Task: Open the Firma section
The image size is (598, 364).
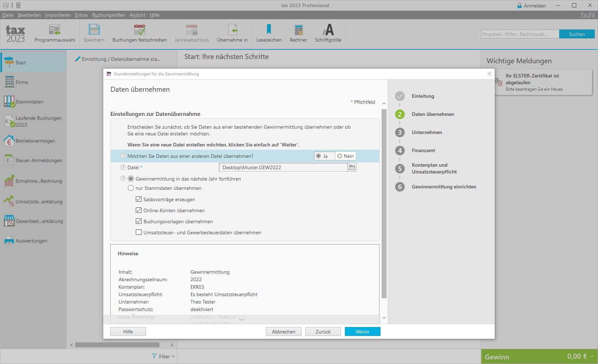Action: (33, 82)
